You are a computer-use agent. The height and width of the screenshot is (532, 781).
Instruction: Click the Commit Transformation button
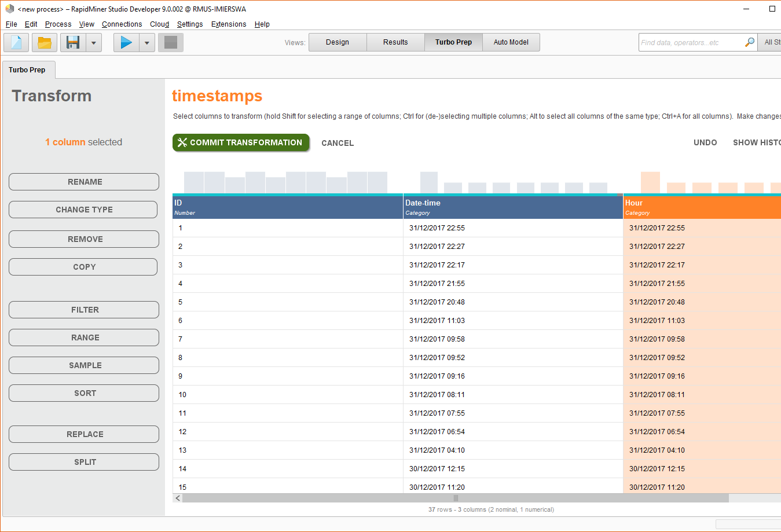pos(241,142)
